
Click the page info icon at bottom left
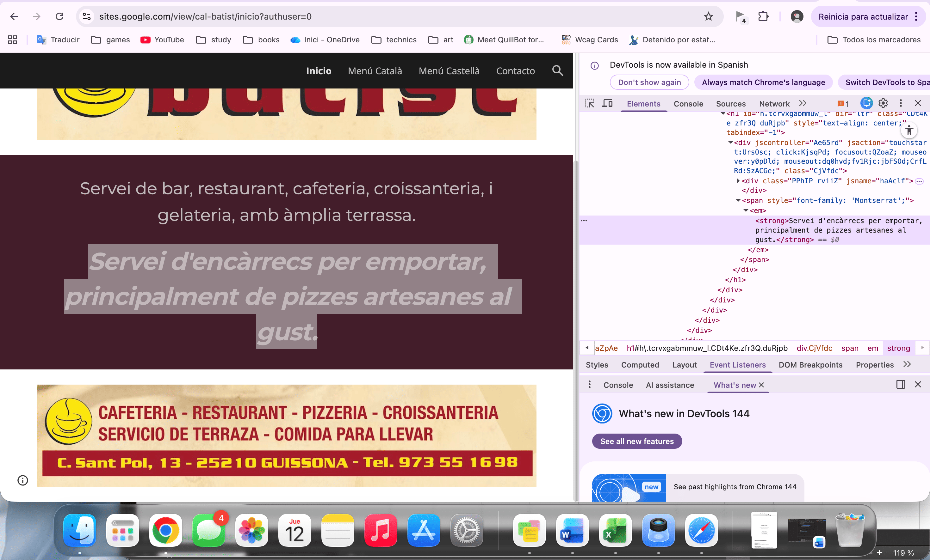23,480
